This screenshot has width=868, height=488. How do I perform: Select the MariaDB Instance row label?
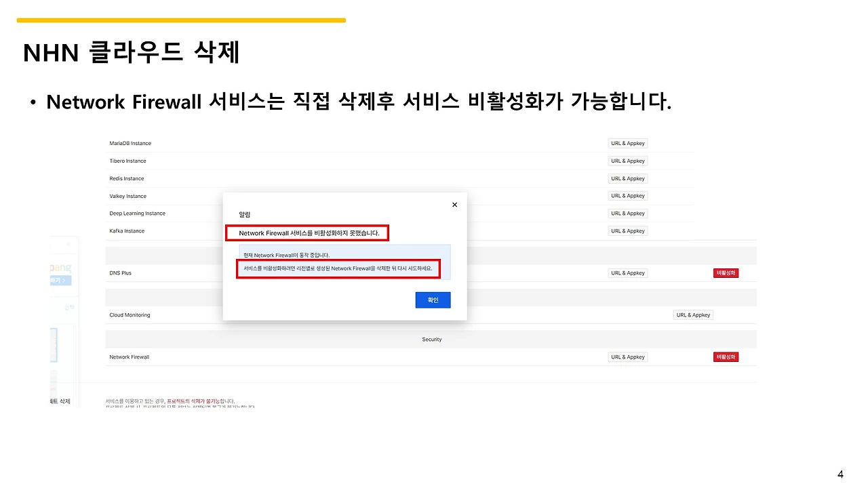(130, 143)
